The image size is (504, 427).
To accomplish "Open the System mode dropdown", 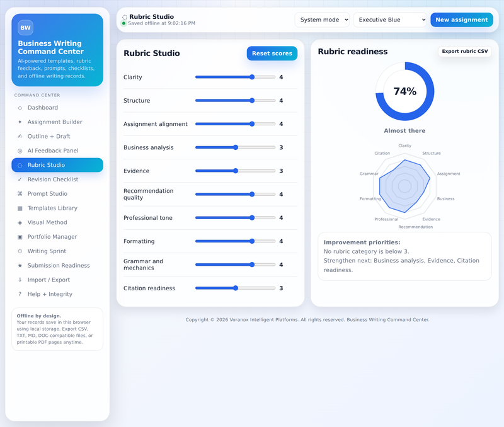I will [322, 20].
